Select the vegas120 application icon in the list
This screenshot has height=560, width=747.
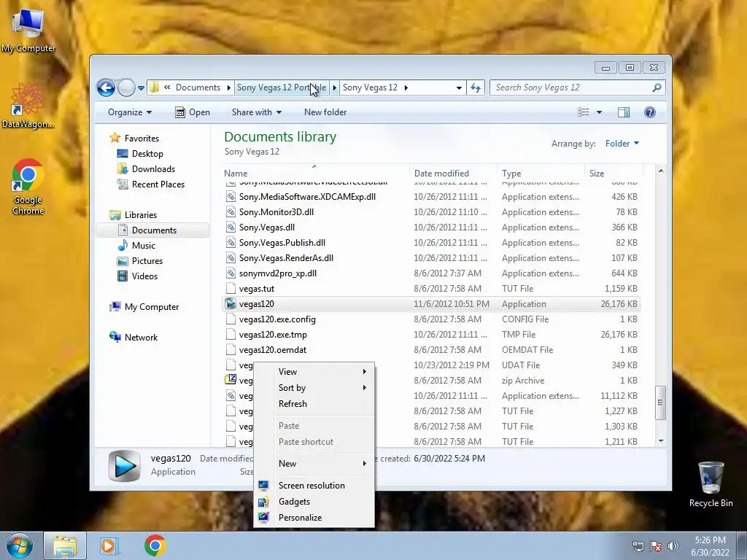[231, 304]
